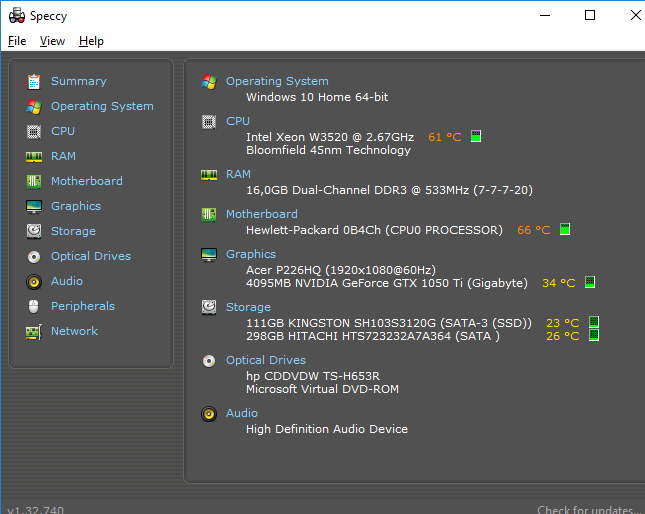Click the RAM stick icon in sidebar
Screen dimensions: 645x514
pyautogui.click(x=34, y=157)
